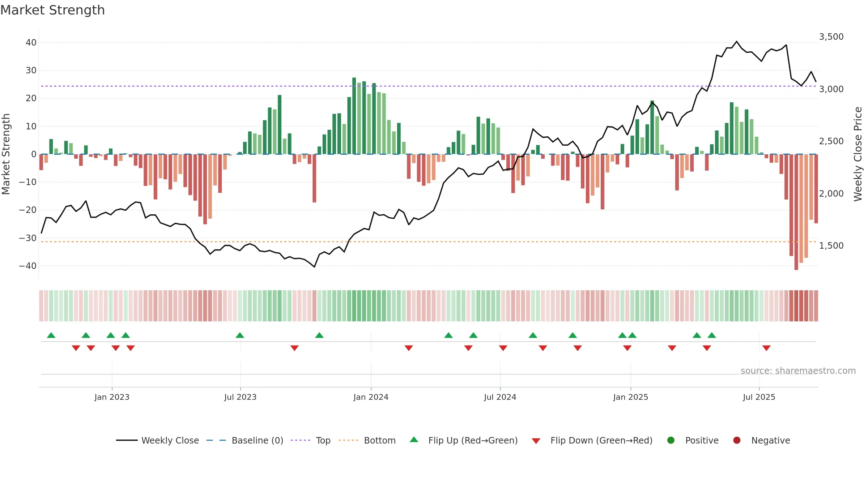
Task: Click the Jan 2025 axis label
Action: pyautogui.click(x=631, y=397)
